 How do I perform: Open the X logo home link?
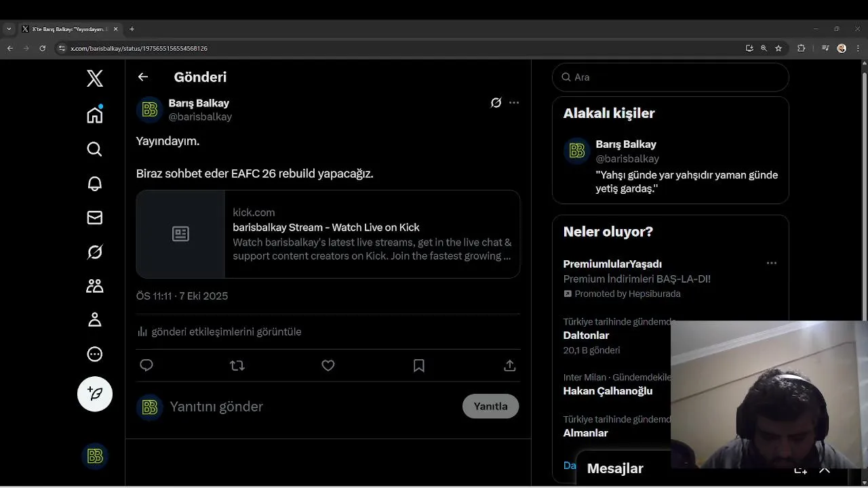point(95,79)
